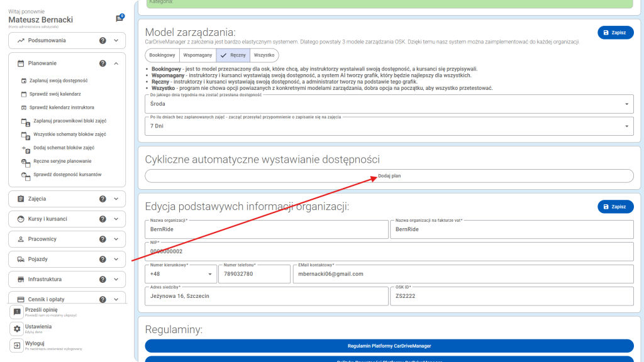Open the weekday dropdown showing Środa
This screenshot has height=362, width=644.
(x=389, y=104)
